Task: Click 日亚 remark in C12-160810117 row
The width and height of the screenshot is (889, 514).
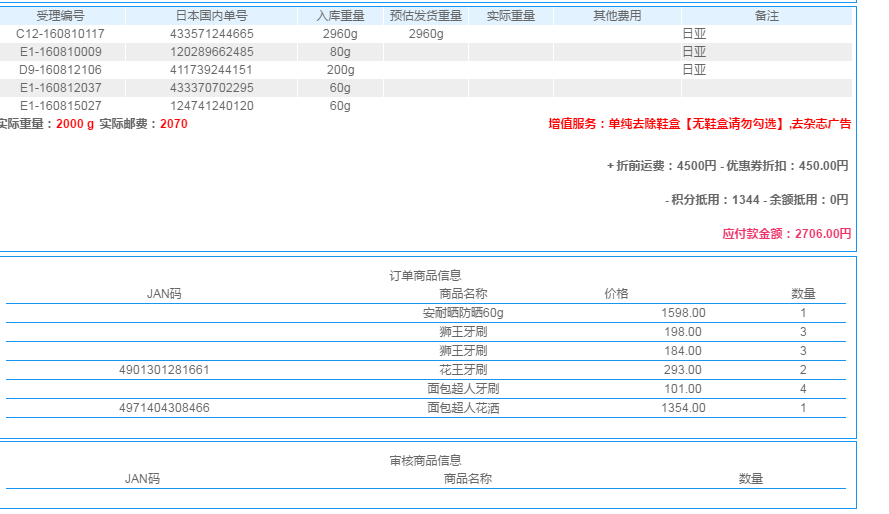Action: point(695,34)
